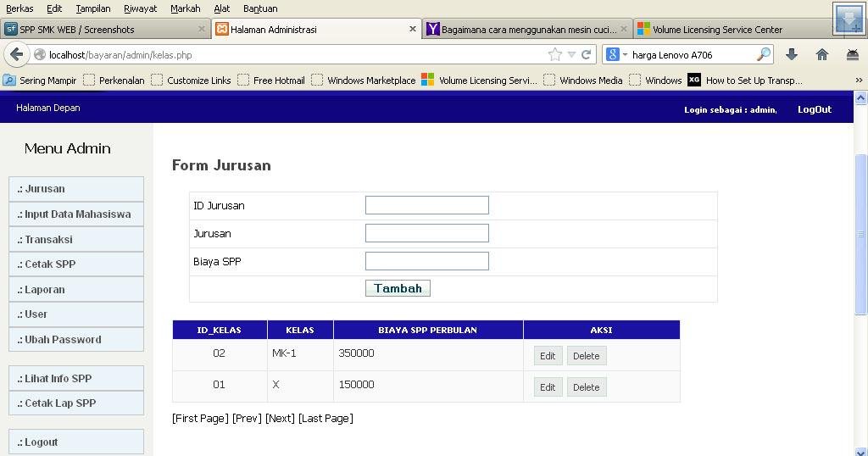Focus the Biaya SPP input field
Image resolution: width=868 pixels, height=456 pixels.
point(427,261)
